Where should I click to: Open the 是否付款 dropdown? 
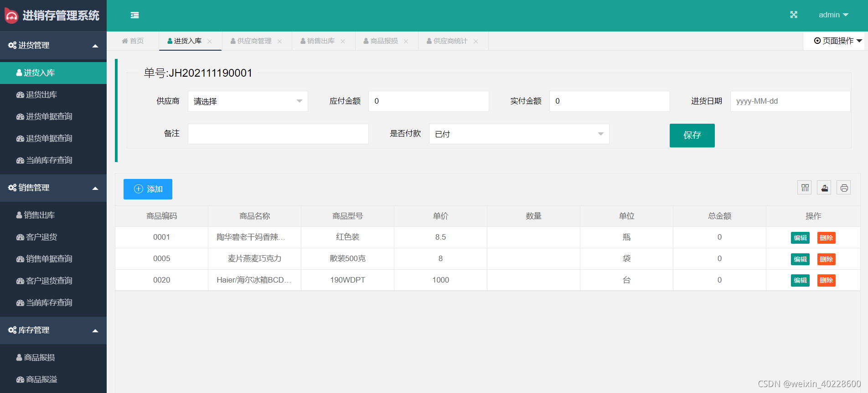[x=519, y=134]
